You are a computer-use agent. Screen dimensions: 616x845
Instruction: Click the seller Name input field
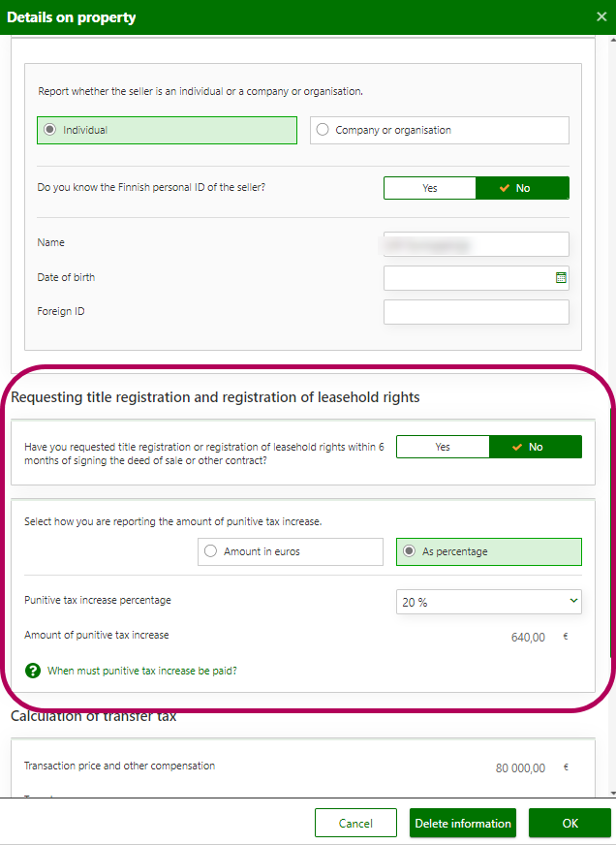click(476, 243)
